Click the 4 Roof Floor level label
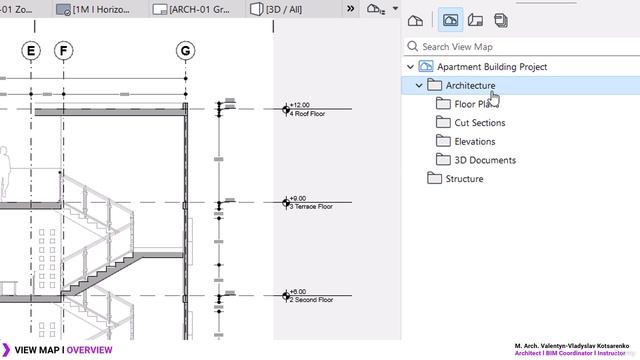 point(307,114)
